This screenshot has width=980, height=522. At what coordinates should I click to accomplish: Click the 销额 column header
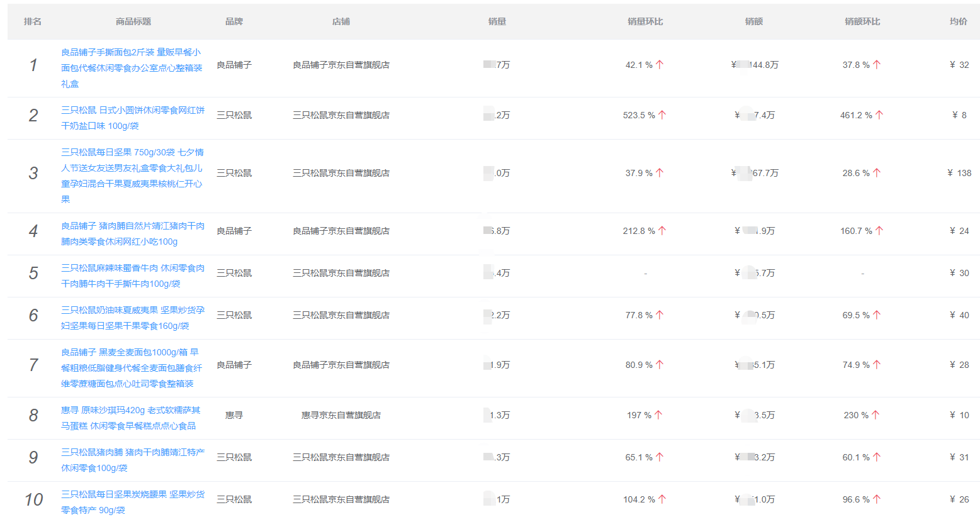point(754,21)
